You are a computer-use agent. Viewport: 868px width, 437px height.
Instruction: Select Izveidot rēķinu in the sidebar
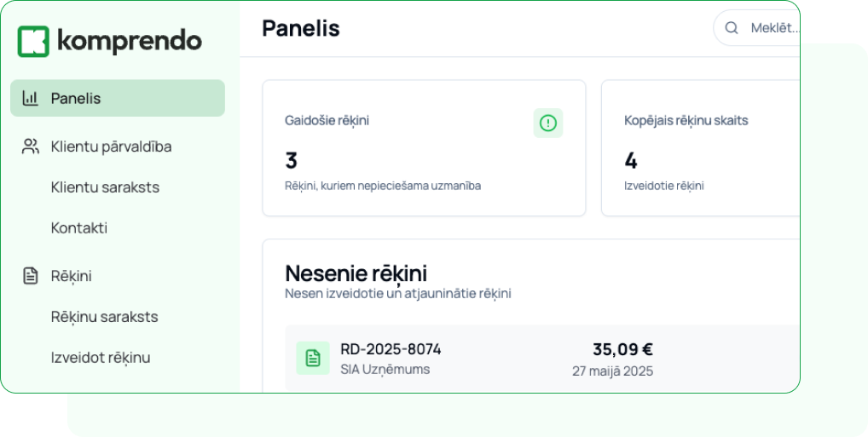pyautogui.click(x=101, y=357)
